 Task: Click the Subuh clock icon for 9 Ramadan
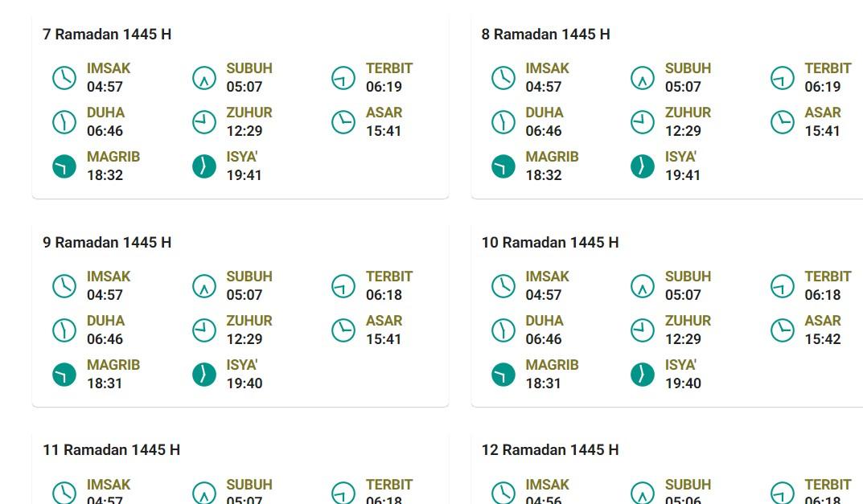point(204,286)
